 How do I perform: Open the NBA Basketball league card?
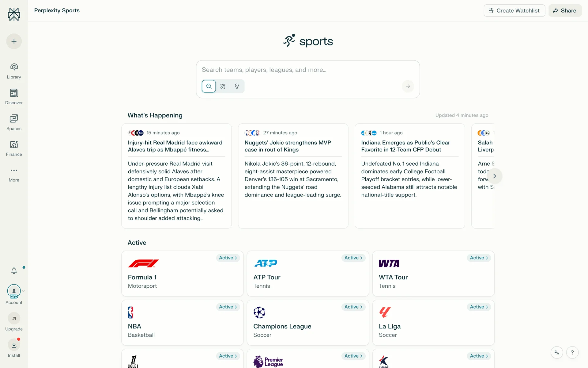tap(182, 323)
